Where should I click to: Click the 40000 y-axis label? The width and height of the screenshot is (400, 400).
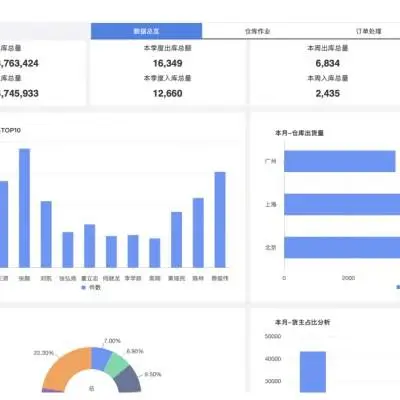pyautogui.click(x=273, y=359)
